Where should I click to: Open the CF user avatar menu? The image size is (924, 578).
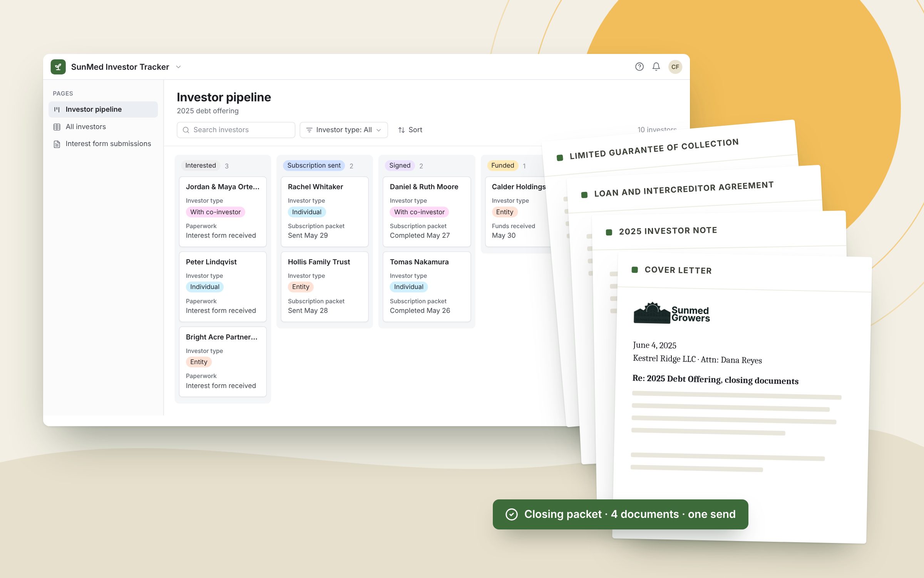[675, 67]
